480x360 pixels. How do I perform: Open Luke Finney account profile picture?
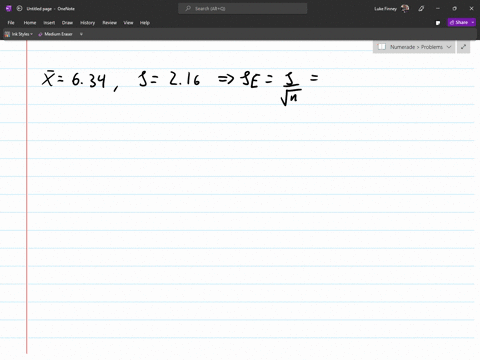click(x=405, y=9)
